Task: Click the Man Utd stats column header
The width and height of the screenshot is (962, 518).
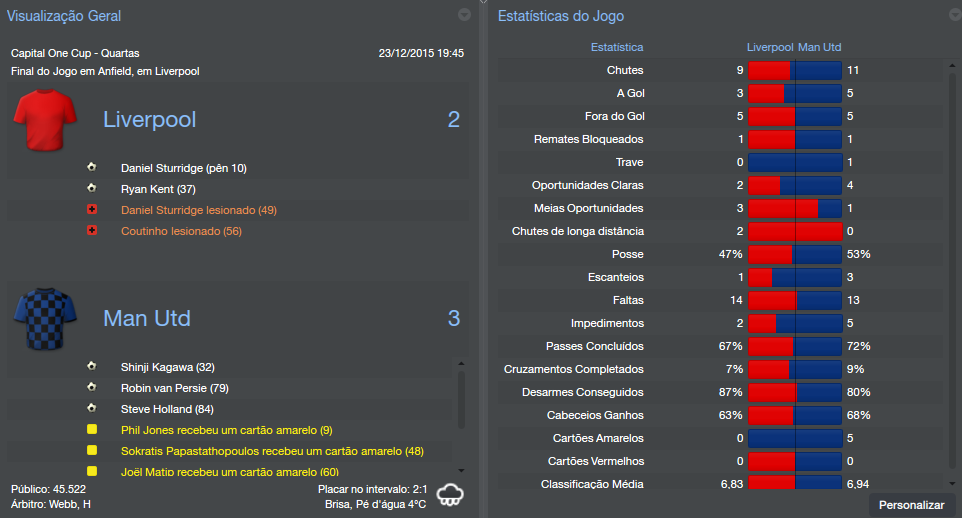Action: (x=820, y=47)
